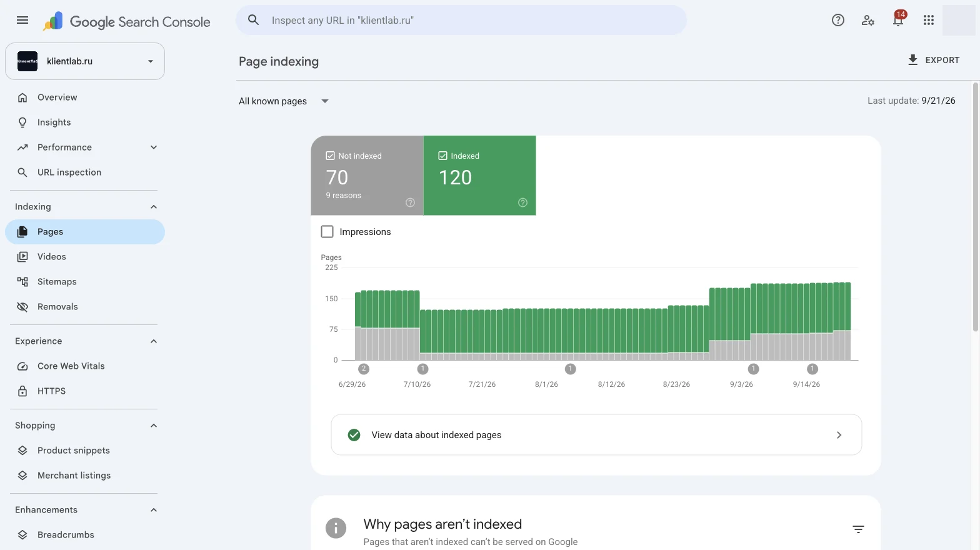
Task: Open Product snippets report
Action: [x=85, y=451]
